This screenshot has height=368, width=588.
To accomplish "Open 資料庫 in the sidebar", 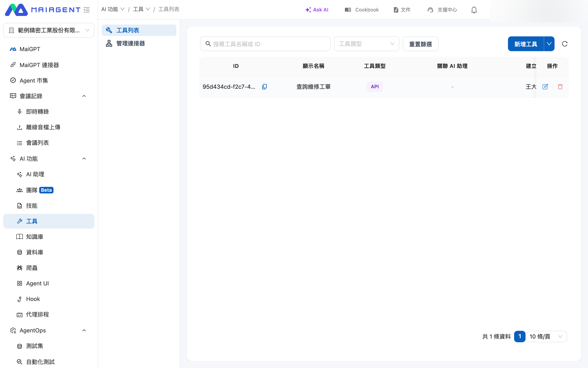I will coord(49,252).
